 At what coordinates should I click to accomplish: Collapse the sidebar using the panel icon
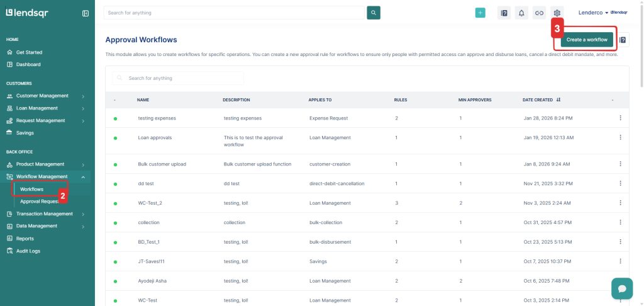pos(86,13)
